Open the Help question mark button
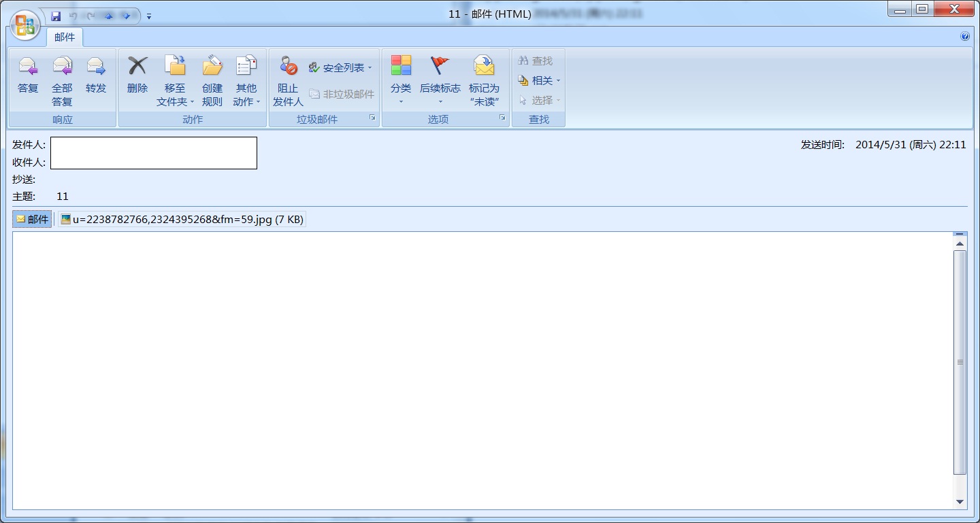Viewport: 980px width, 523px height. 964,36
